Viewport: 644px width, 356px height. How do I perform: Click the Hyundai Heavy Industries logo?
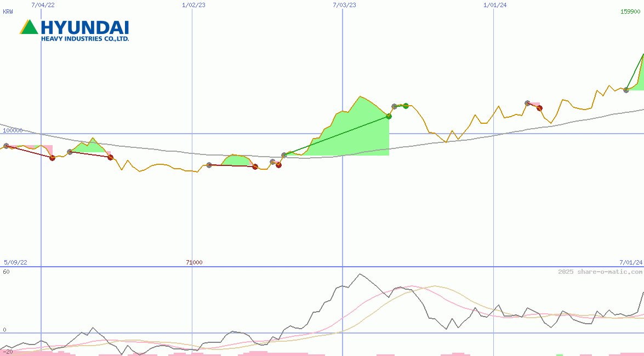pos(75,30)
